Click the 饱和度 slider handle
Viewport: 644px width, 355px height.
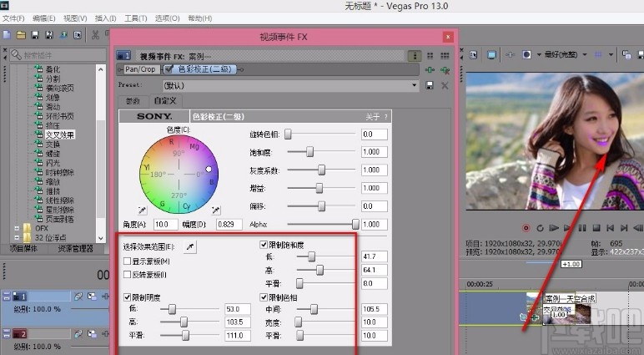point(310,152)
